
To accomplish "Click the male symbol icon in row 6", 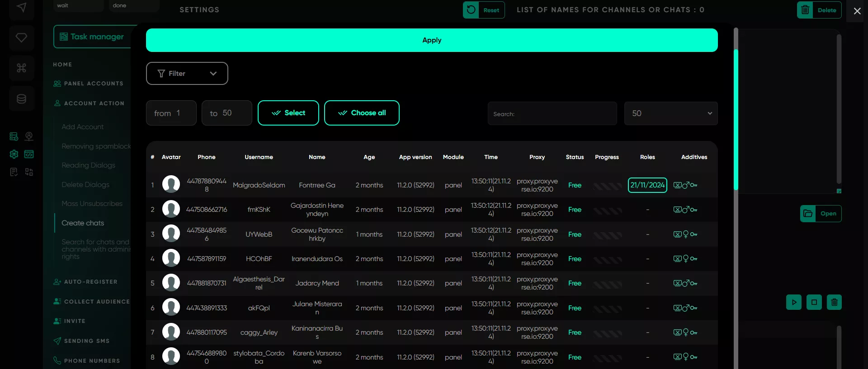I will click(685, 308).
